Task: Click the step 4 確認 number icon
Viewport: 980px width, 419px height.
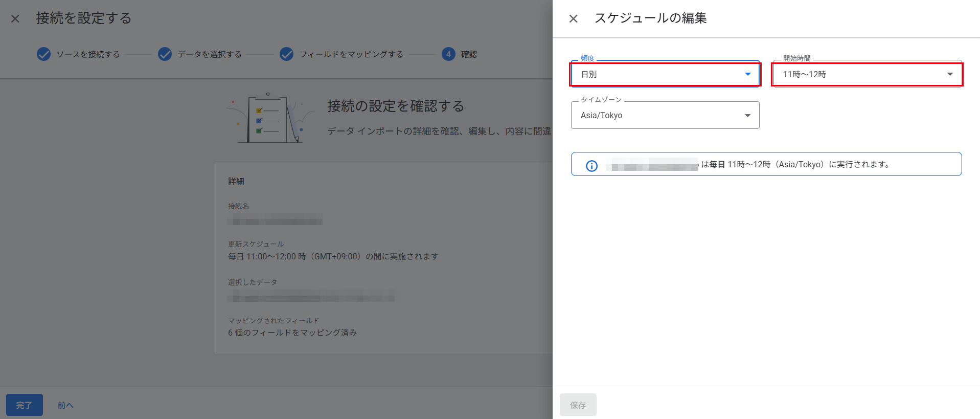Action: coord(448,54)
